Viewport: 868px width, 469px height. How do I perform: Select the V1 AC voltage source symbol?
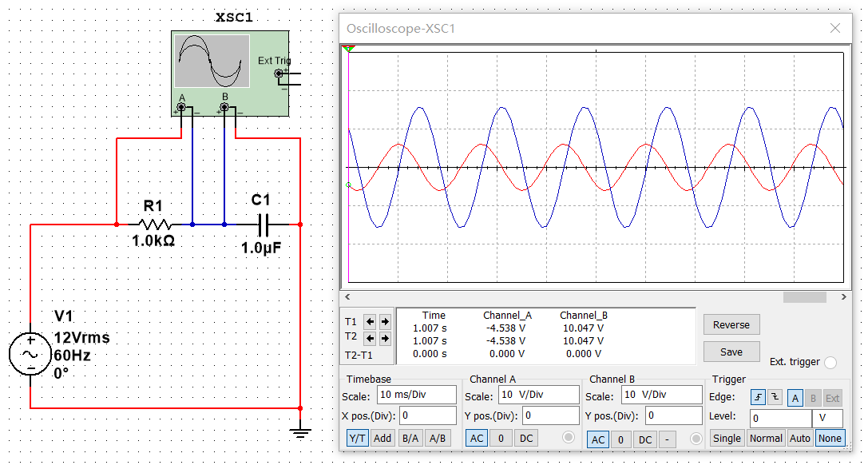30,355
